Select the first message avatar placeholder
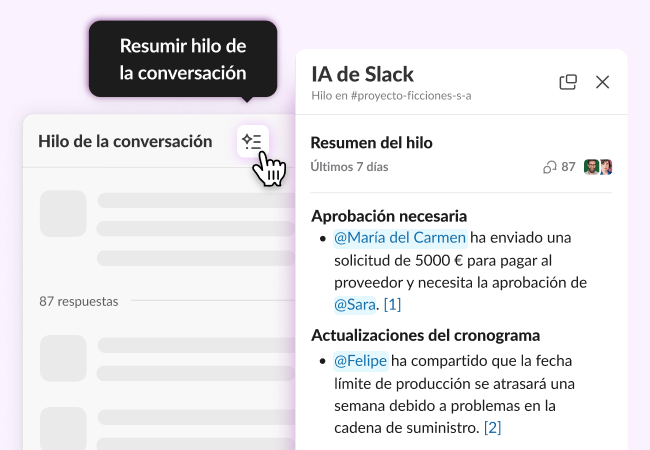This screenshot has width=650, height=450. 63,212
